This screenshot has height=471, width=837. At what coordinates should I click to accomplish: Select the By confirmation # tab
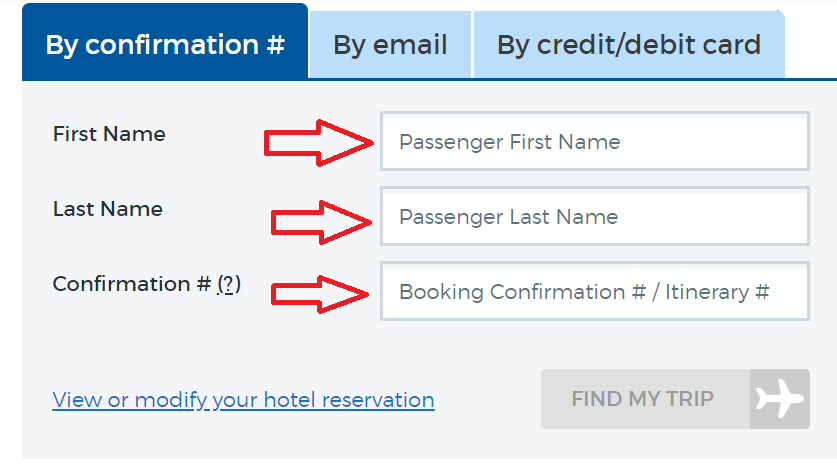pos(165,42)
